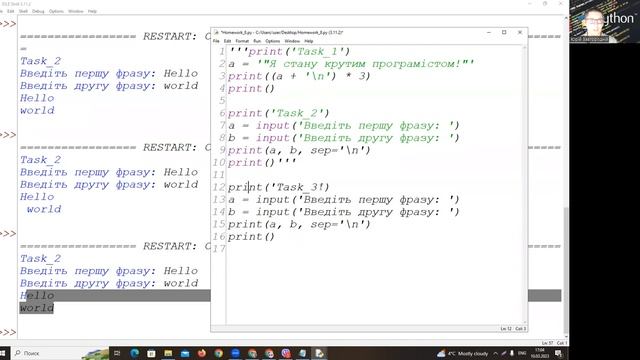Open Options menu in IDLE Shell window
Image resolution: width=640 pixels, height=360 pixels.
pyautogui.click(x=56, y=11)
